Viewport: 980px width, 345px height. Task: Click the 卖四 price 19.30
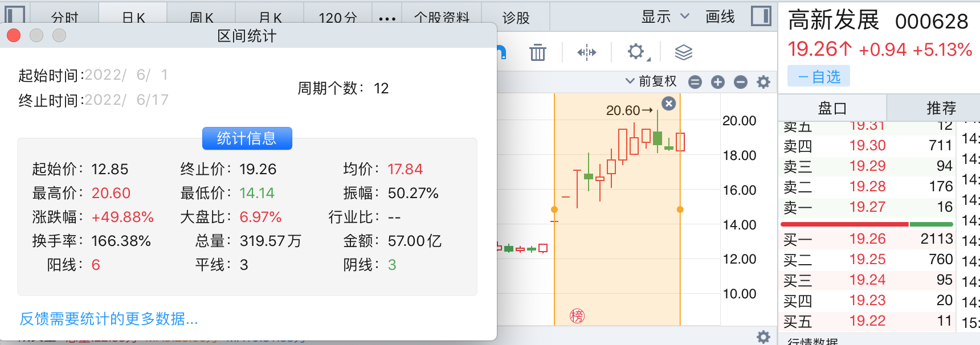tap(867, 146)
